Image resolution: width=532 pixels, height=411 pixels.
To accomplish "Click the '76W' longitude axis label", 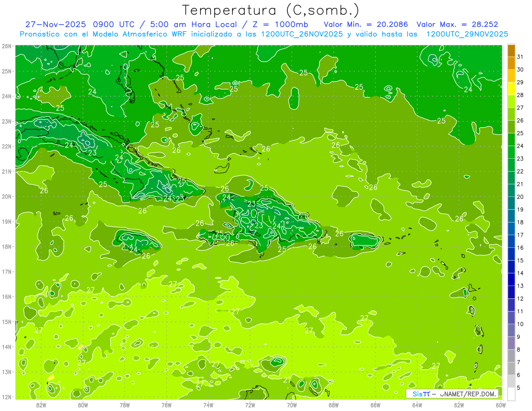I will pos(166,405).
